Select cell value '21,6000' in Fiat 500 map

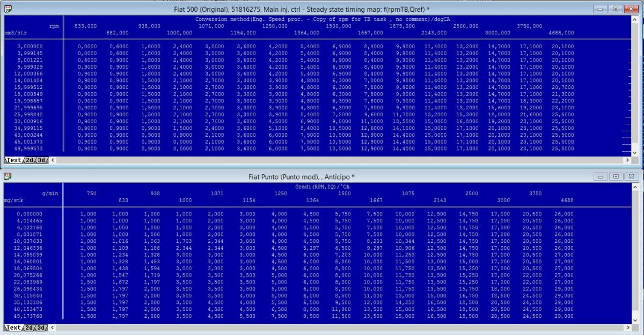(531, 115)
